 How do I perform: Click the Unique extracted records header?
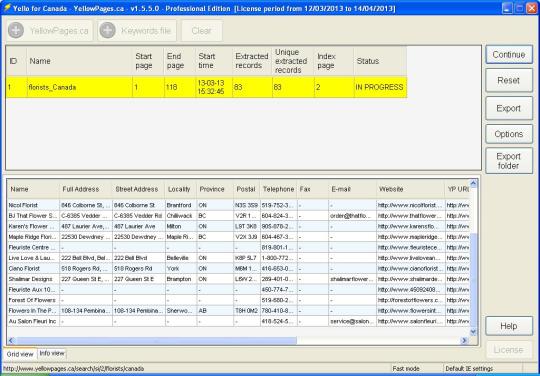point(293,61)
